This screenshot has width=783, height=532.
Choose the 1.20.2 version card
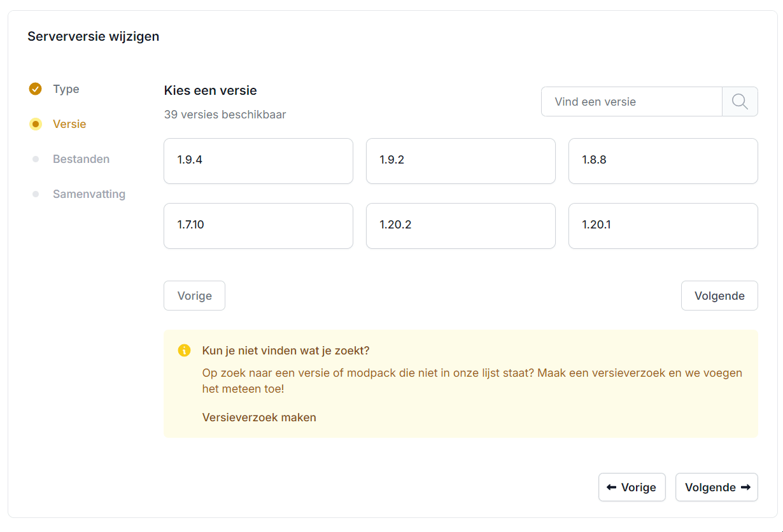pyautogui.click(x=460, y=226)
